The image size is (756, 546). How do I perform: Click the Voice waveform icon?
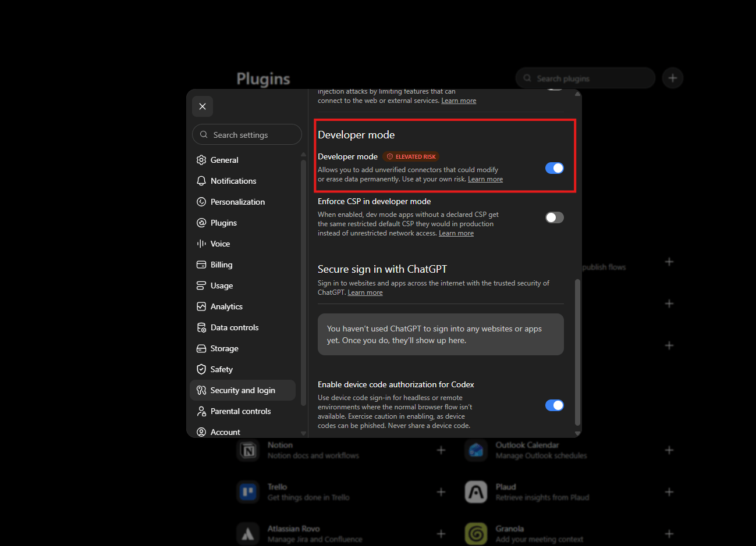(201, 244)
